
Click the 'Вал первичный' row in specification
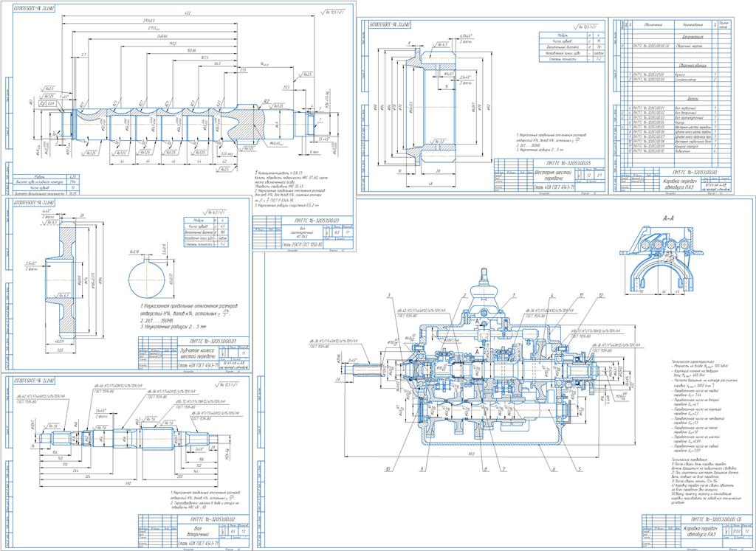(678, 108)
